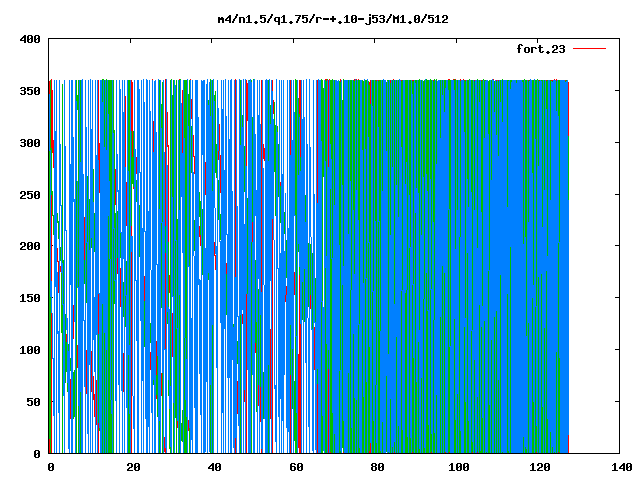Click the y-axis label 300

[30, 143]
